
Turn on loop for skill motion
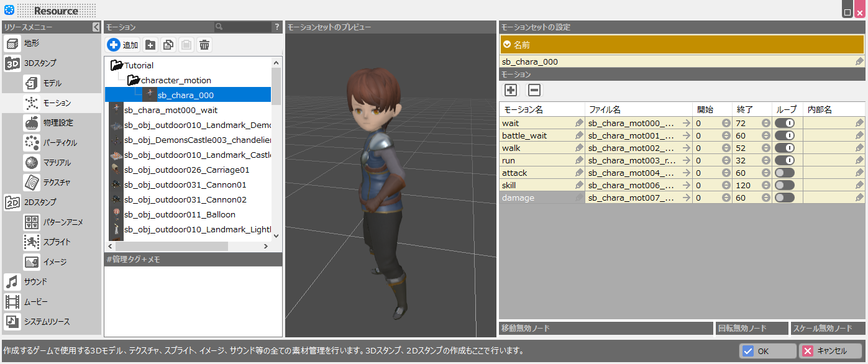click(x=784, y=185)
